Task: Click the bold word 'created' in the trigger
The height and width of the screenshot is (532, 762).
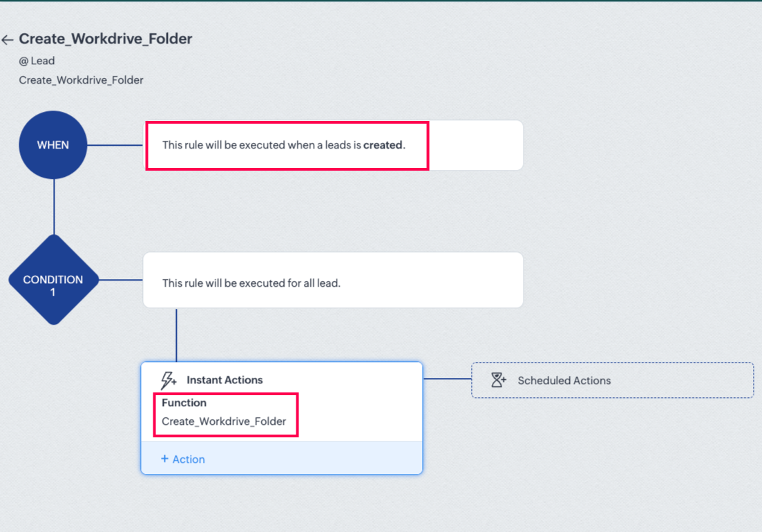Action: (x=383, y=145)
